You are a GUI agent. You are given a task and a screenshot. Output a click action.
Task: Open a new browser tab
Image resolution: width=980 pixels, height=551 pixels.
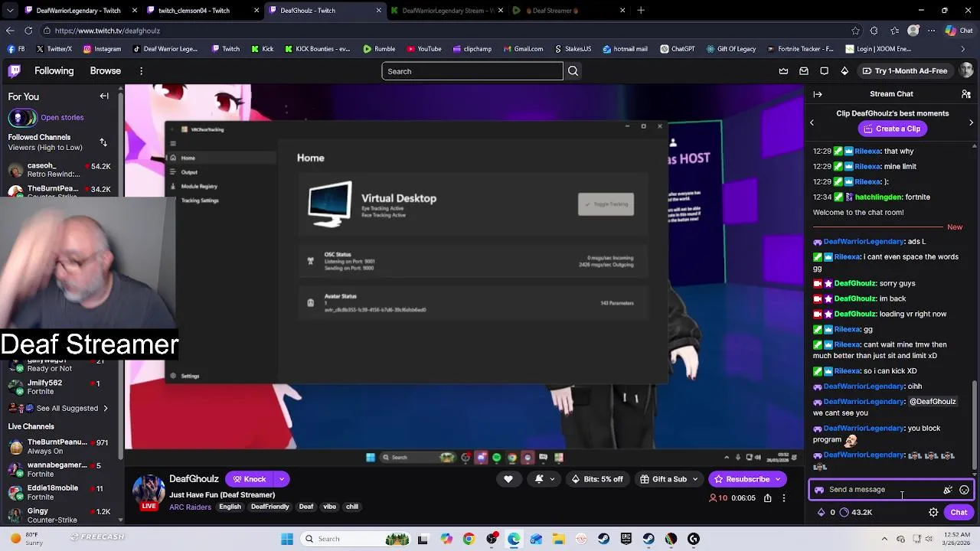[641, 11]
